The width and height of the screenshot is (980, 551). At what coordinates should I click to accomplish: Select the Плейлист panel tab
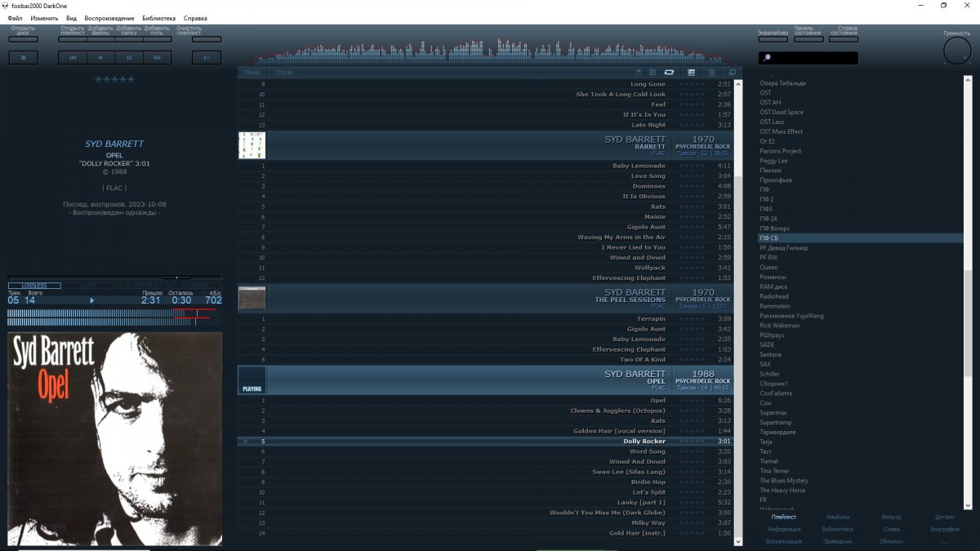(784, 517)
